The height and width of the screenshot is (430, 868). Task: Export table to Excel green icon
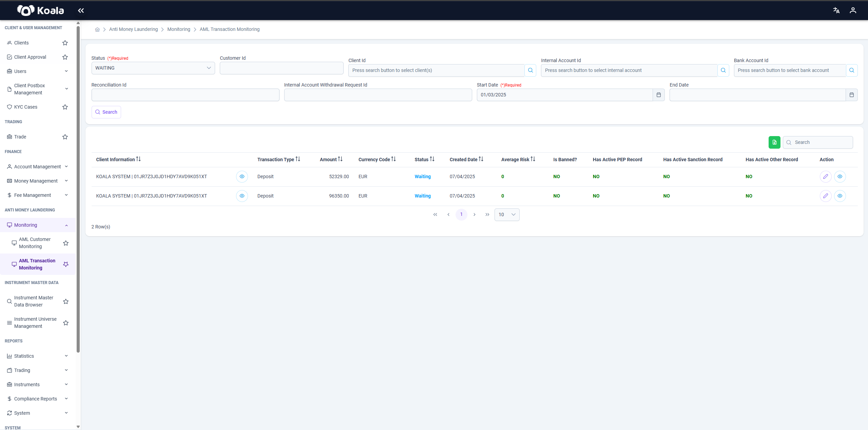pyautogui.click(x=774, y=142)
